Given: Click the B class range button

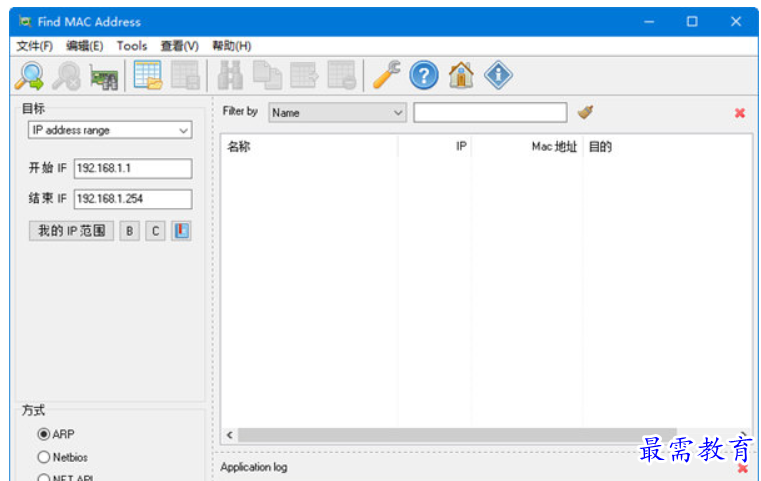Looking at the screenshot, I should (x=130, y=231).
